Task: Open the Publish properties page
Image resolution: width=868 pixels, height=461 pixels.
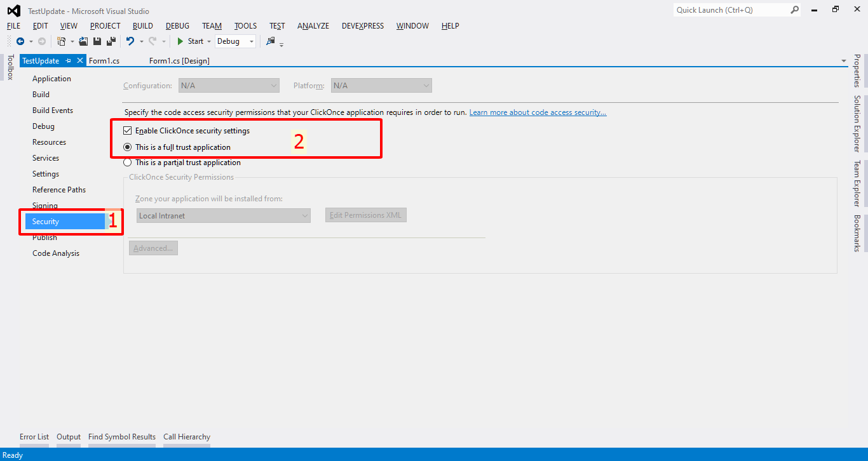Action: tap(44, 237)
